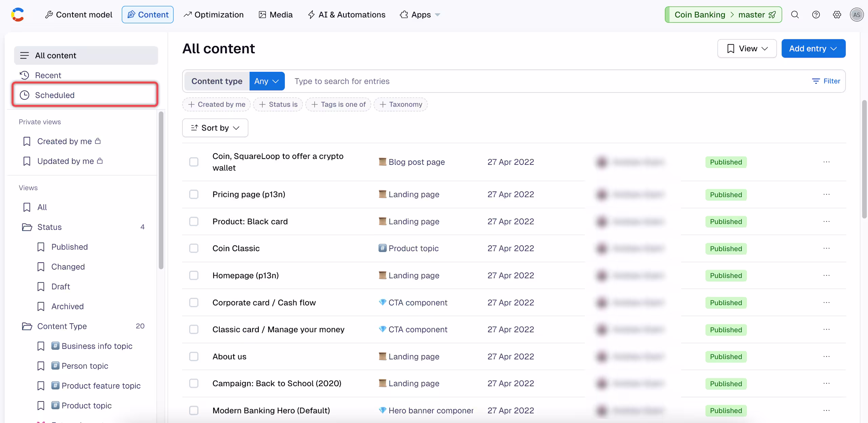The image size is (868, 423).
Task: Open AI & Automations tab
Action: click(347, 15)
